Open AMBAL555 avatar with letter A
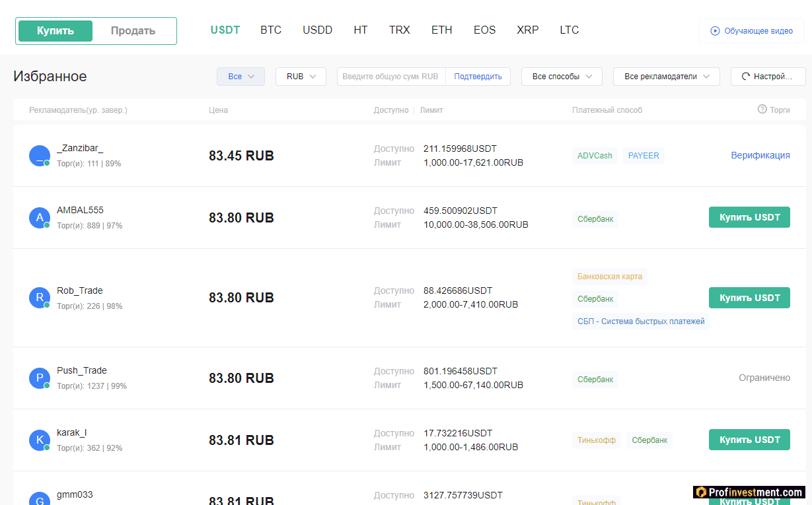The height and width of the screenshot is (505, 812). [40, 218]
